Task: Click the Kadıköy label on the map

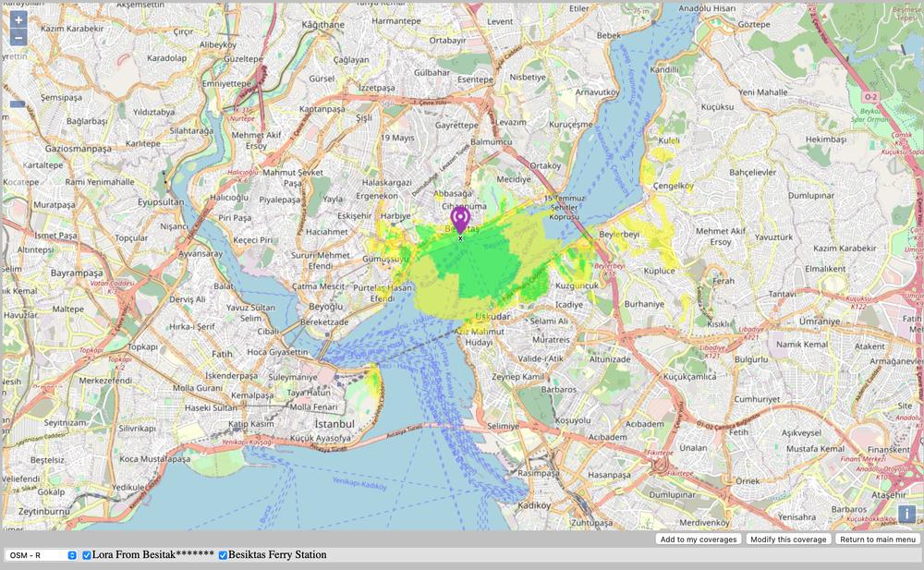Action: (536, 506)
